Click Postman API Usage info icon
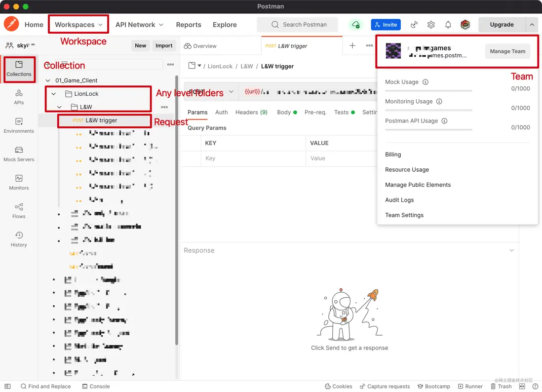Viewport: 542px width, 392px height. pos(445,120)
